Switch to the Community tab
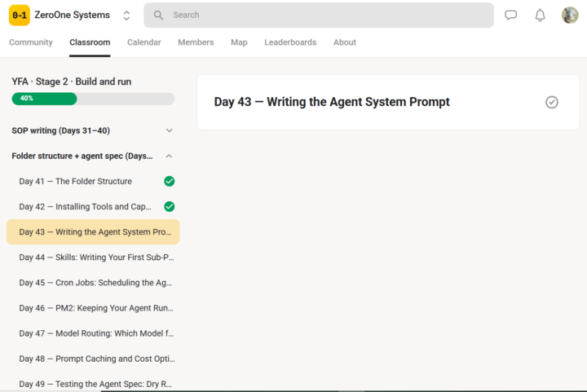This screenshot has height=392, width=587. [x=31, y=42]
